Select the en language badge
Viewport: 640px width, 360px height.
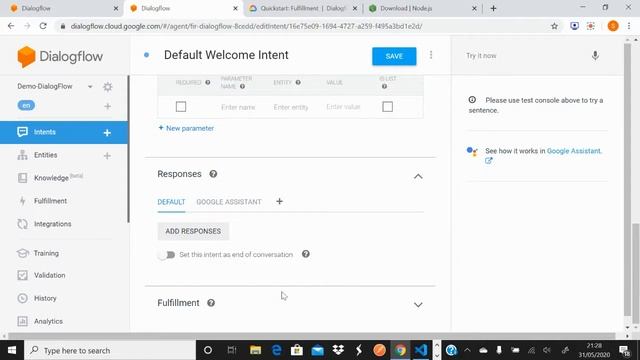coord(26,105)
